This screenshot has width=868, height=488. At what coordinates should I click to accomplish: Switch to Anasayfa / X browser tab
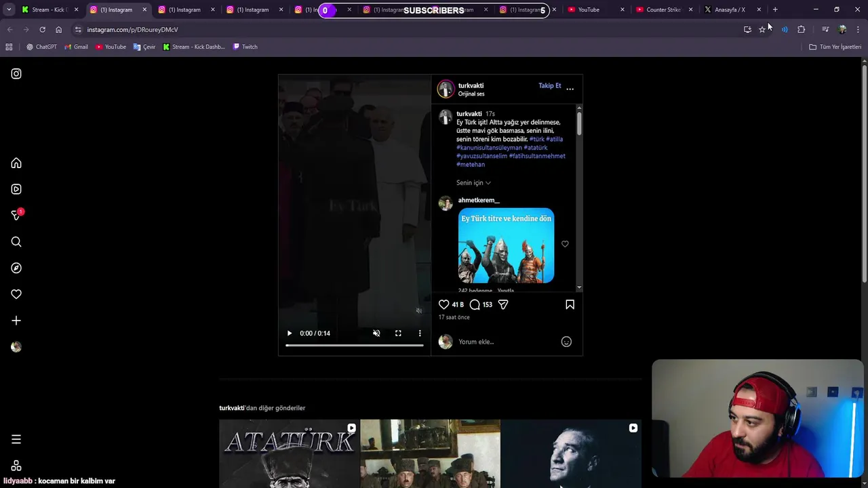click(732, 9)
